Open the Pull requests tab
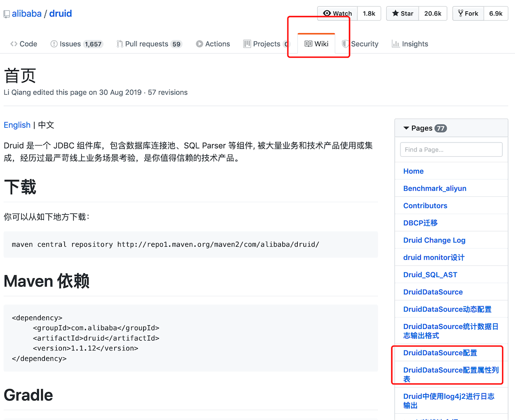 pyautogui.click(x=149, y=44)
